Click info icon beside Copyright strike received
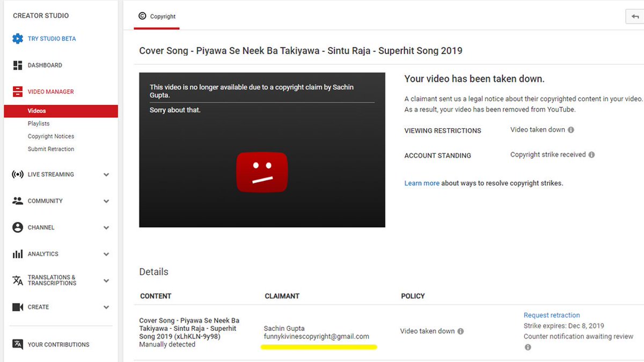 click(x=591, y=155)
